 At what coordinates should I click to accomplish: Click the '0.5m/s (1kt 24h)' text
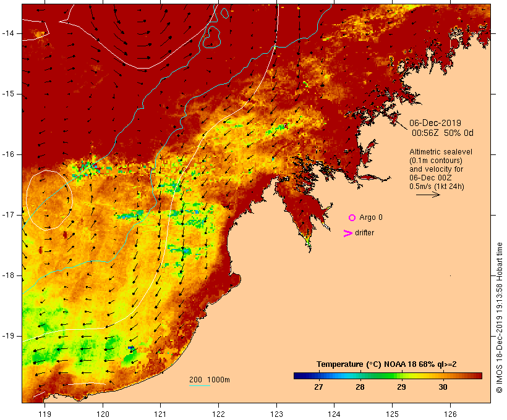pyautogui.click(x=437, y=187)
